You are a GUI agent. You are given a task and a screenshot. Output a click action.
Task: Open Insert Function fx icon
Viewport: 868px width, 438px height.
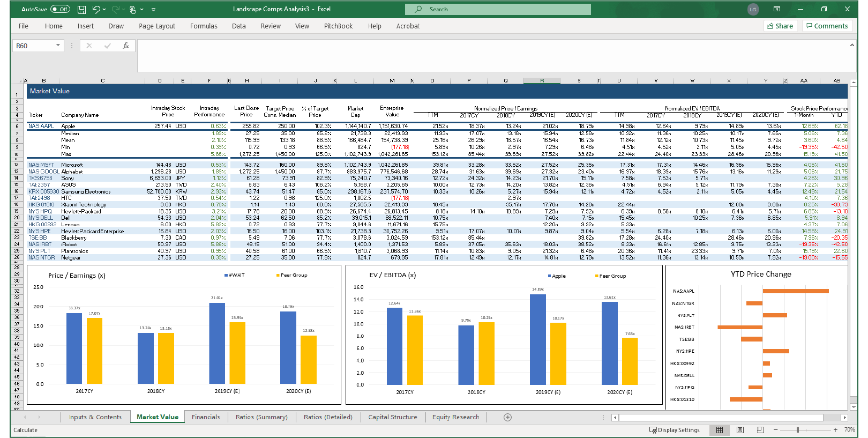coord(126,46)
